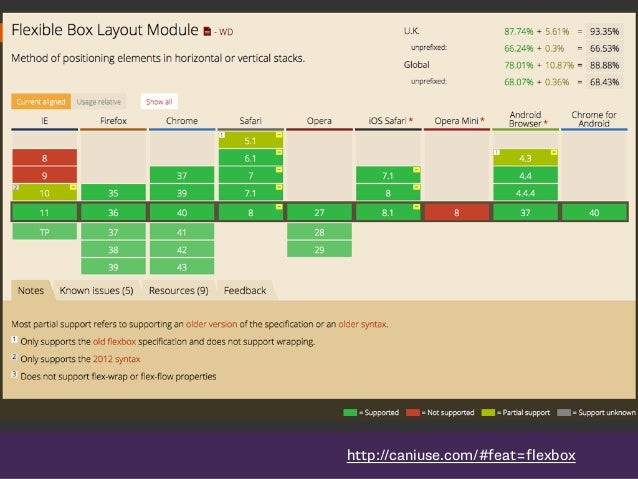The width and height of the screenshot is (638, 479).
Task: Select the IE TP future version cell
Action: point(44,232)
